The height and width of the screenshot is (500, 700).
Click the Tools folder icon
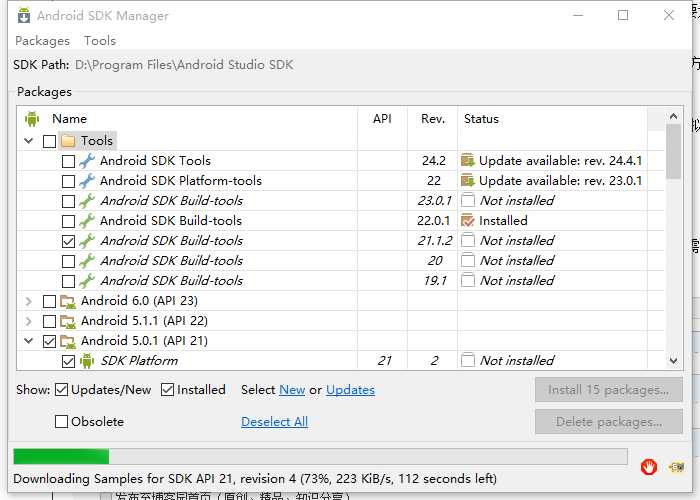pos(68,141)
